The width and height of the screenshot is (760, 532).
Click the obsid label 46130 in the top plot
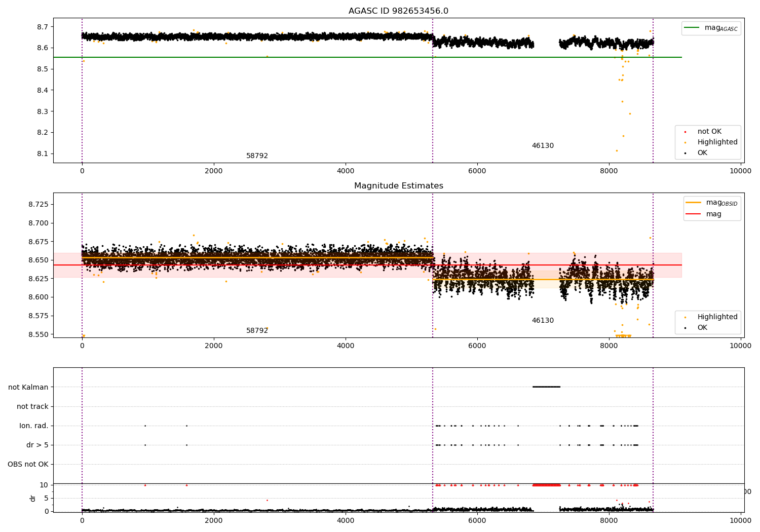pos(543,146)
